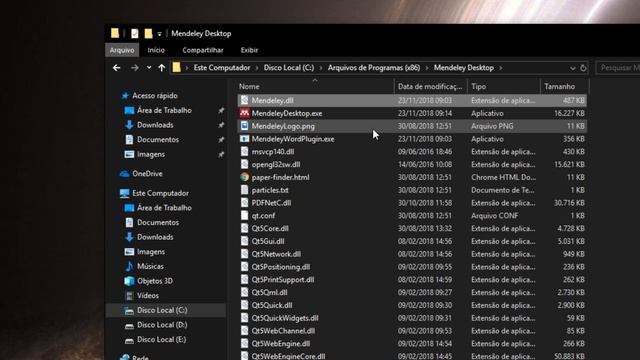Select the file Qt5Qml.dll

pyautogui.click(x=269, y=292)
